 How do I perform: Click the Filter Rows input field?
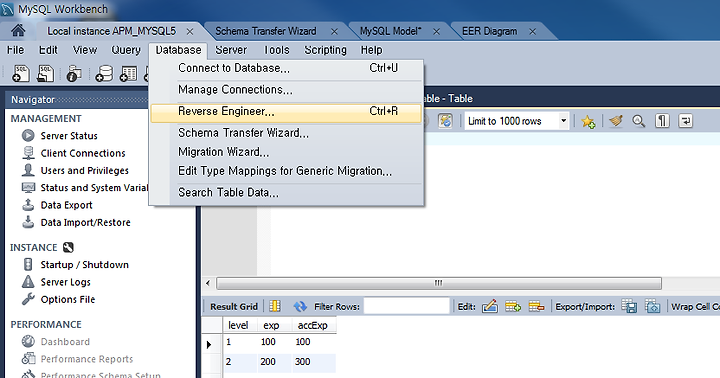pyautogui.click(x=406, y=306)
